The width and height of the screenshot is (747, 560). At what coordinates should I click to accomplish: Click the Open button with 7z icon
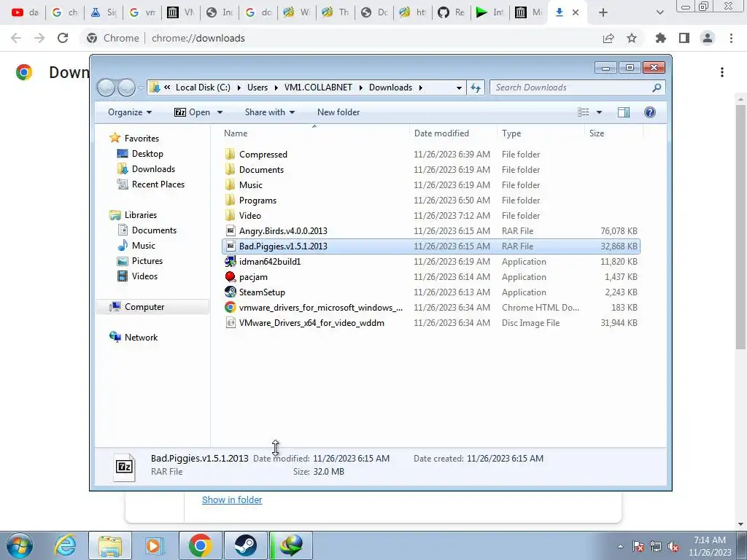192,112
